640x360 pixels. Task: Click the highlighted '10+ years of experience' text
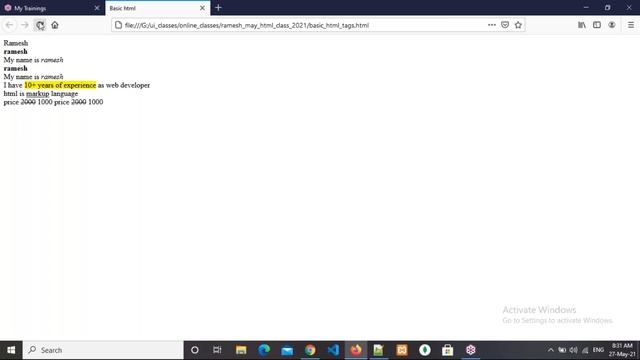(x=60, y=85)
